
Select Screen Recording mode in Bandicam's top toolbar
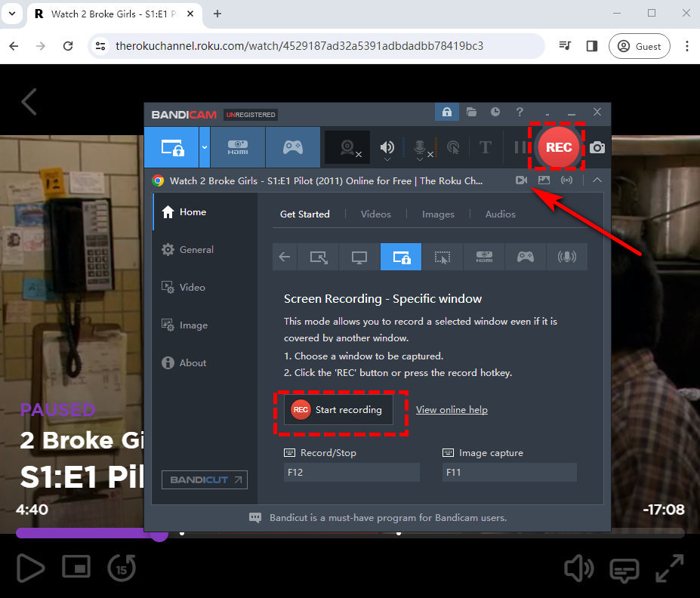click(x=172, y=147)
